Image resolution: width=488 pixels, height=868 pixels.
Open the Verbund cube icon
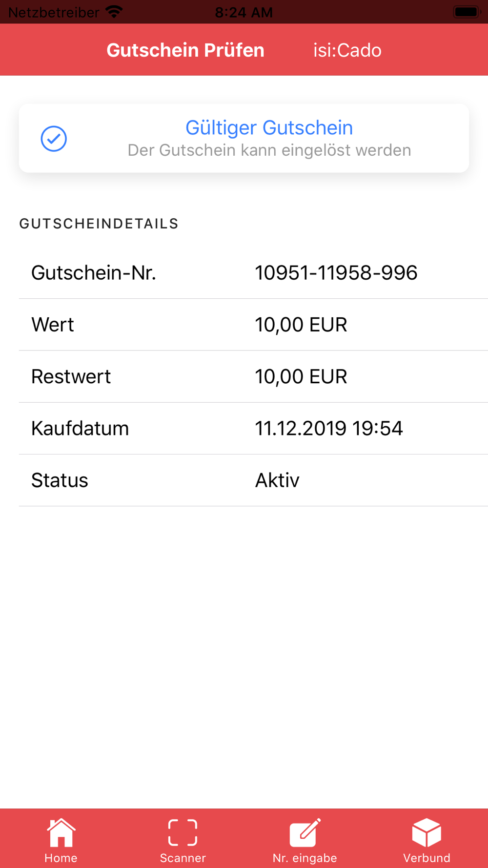click(427, 833)
